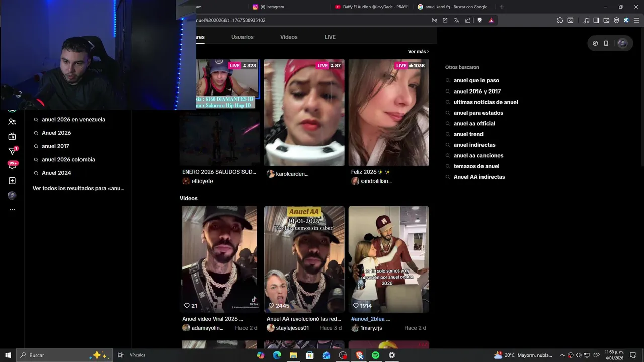Click the Brave Rewards triangle icon

(x=491, y=20)
